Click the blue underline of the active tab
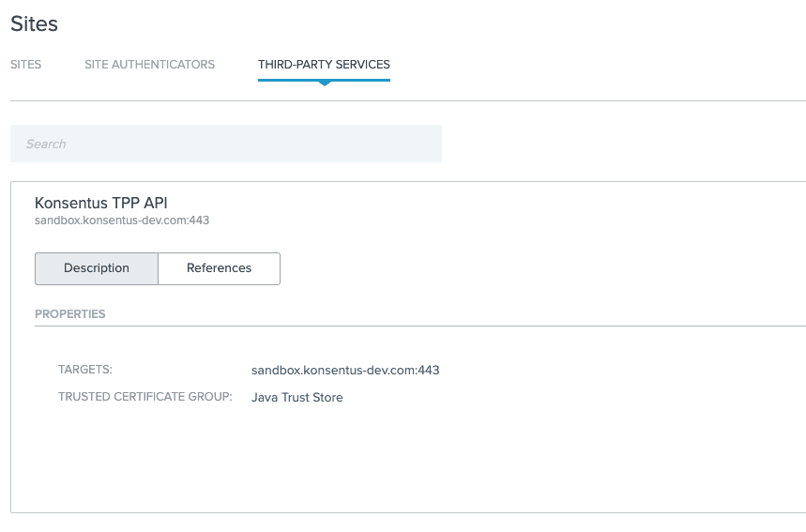Image resolution: width=806 pixels, height=532 pixels. [x=324, y=80]
